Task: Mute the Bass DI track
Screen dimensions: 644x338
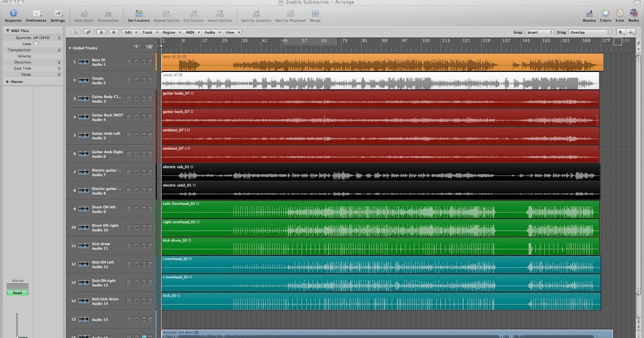Action: (145, 62)
